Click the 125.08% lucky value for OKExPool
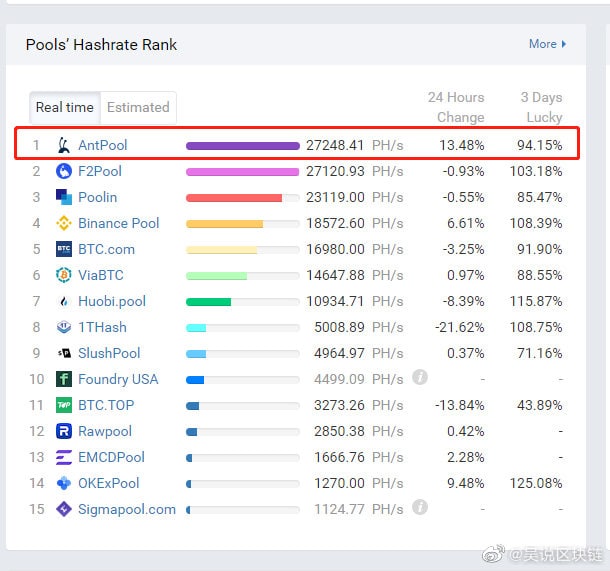The width and height of the screenshot is (610, 571). click(x=536, y=483)
